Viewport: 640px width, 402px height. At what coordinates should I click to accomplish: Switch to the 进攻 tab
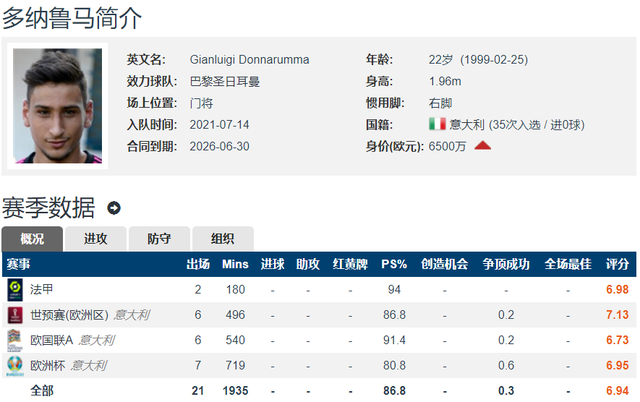(96, 238)
